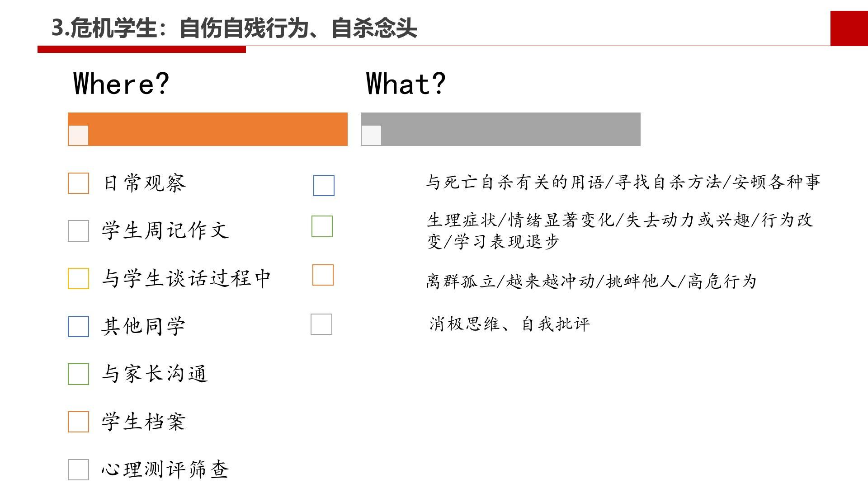Select the blue checkbox beside 其他同学
This screenshot has width=868, height=488.
click(x=78, y=326)
